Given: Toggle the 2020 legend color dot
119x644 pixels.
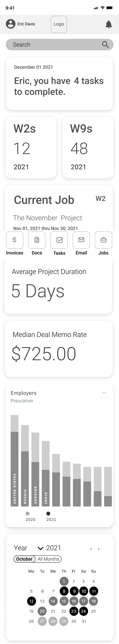Looking at the screenshot, I should 28,514.
